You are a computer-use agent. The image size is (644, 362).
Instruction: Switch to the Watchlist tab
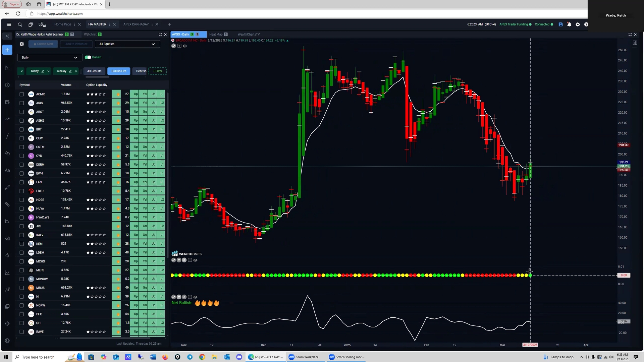pos(90,35)
